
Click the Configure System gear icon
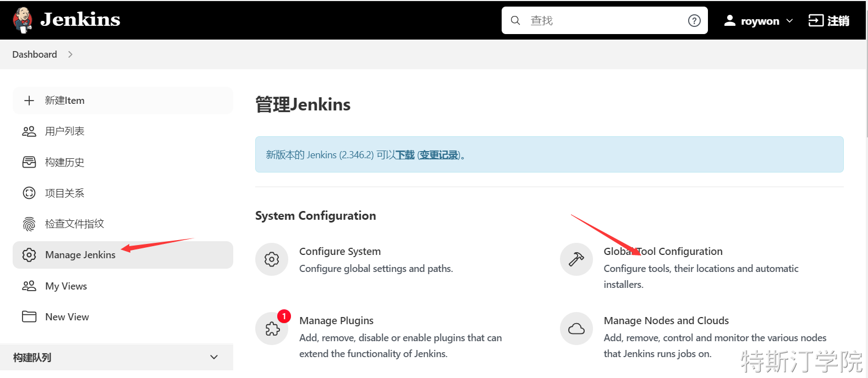[x=272, y=259]
